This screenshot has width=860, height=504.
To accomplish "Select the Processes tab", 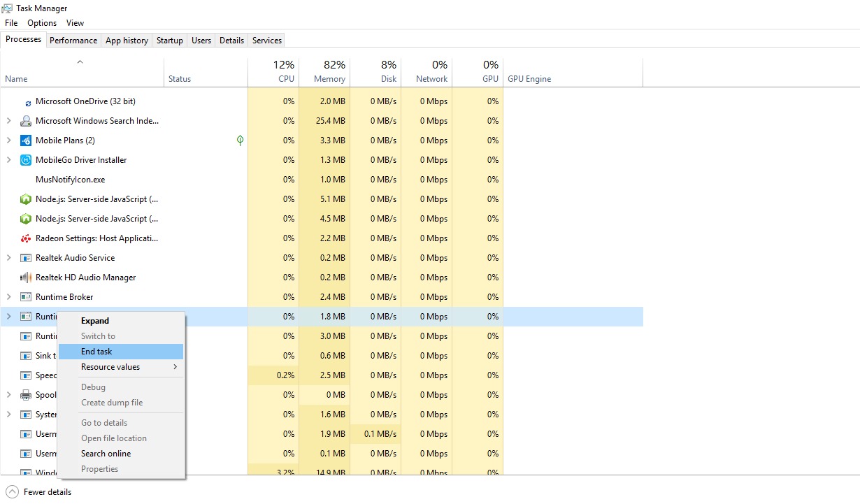I will [24, 39].
